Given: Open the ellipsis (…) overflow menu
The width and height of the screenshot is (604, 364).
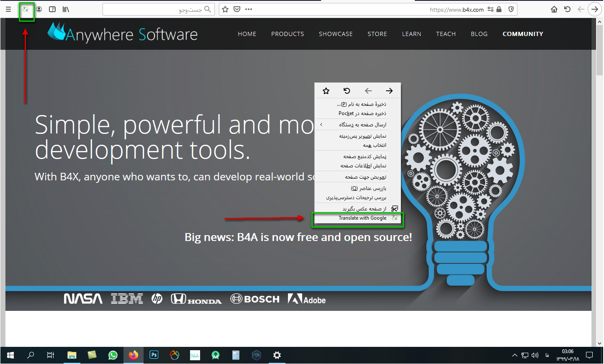Looking at the screenshot, I should [x=249, y=9].
